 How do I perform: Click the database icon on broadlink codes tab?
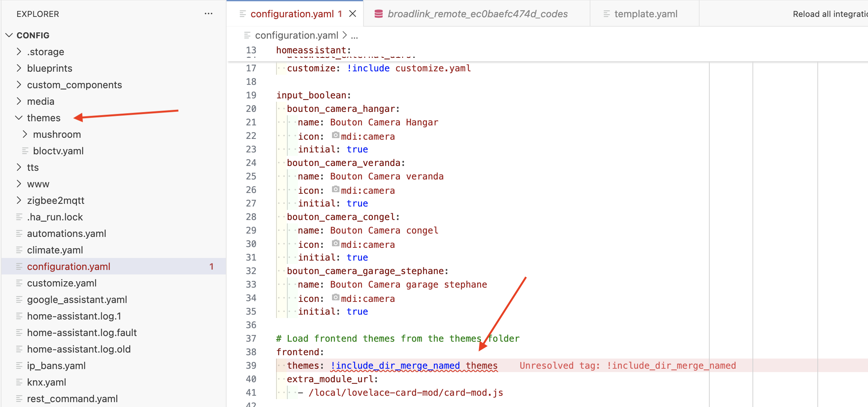(378, 14)
